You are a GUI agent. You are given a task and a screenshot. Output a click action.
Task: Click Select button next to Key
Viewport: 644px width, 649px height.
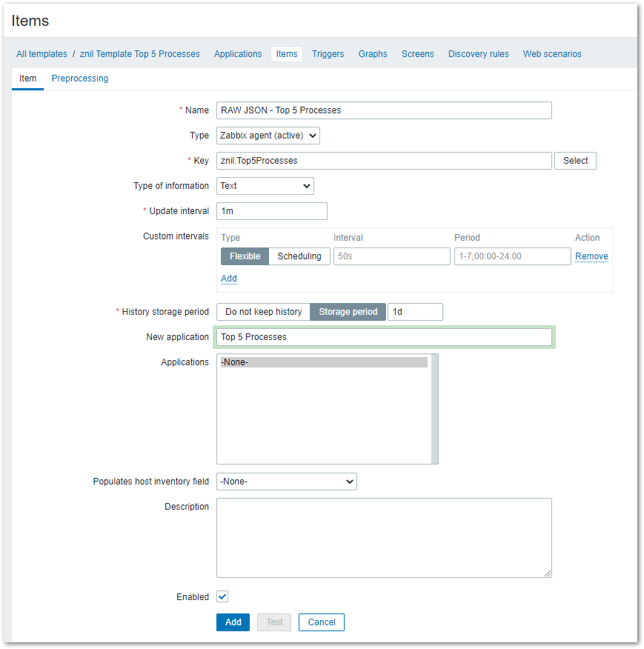(x=575, y=161)
